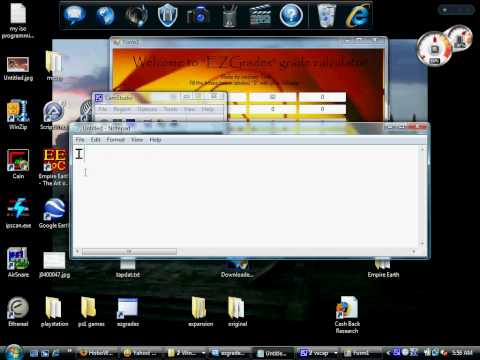Click the camera icon in top dock
480x360 pixels.
click(198, 15)
